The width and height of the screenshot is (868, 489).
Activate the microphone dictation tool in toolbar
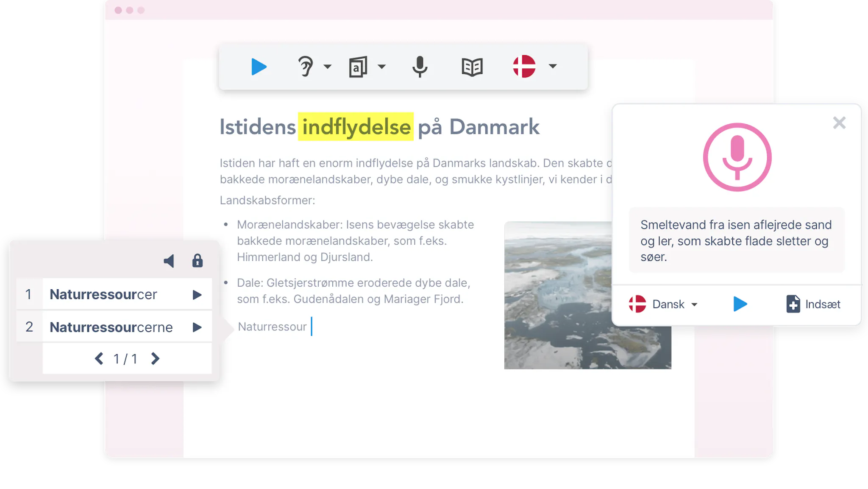coord(420,67)
